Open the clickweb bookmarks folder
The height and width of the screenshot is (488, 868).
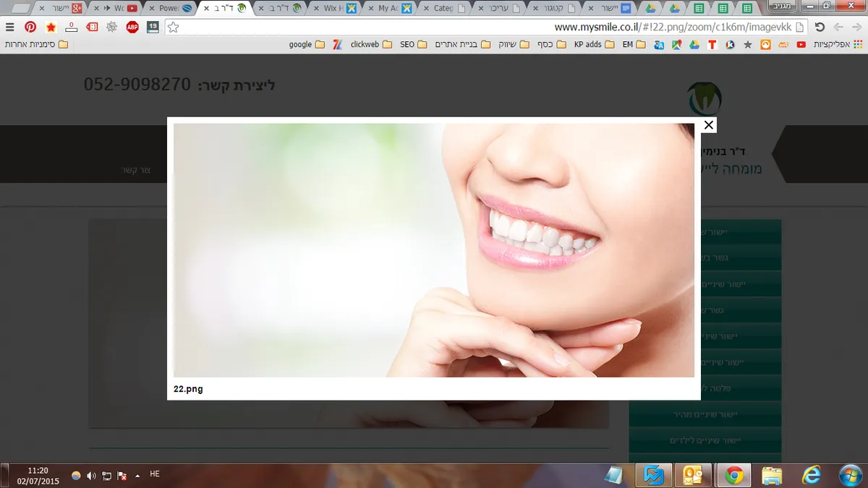click(371, 44)
